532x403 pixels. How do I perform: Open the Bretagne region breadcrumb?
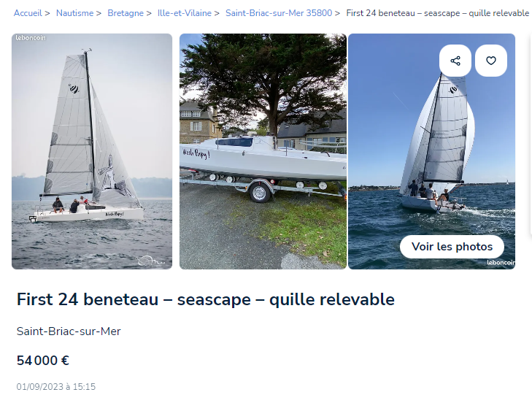coord(126,13)
